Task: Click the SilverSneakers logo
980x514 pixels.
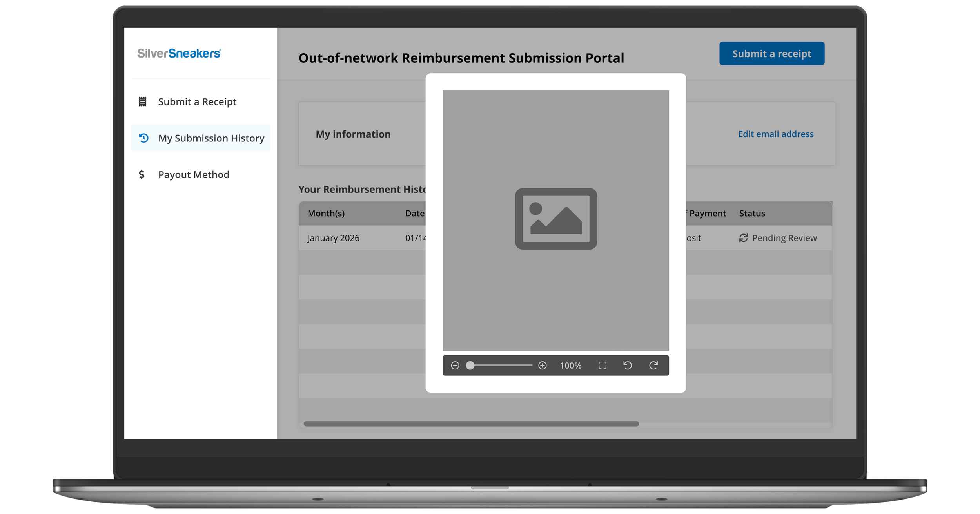Action: coord(179,53)
